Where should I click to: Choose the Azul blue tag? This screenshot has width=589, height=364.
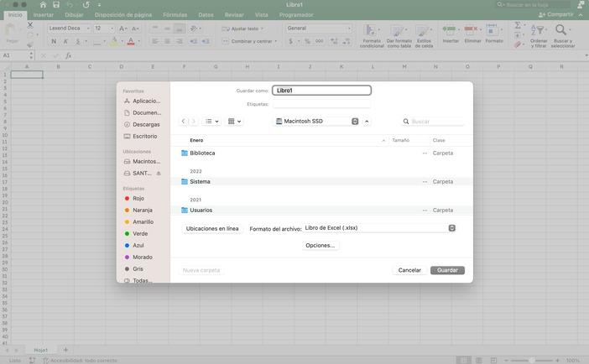click(x=134, y=245)
